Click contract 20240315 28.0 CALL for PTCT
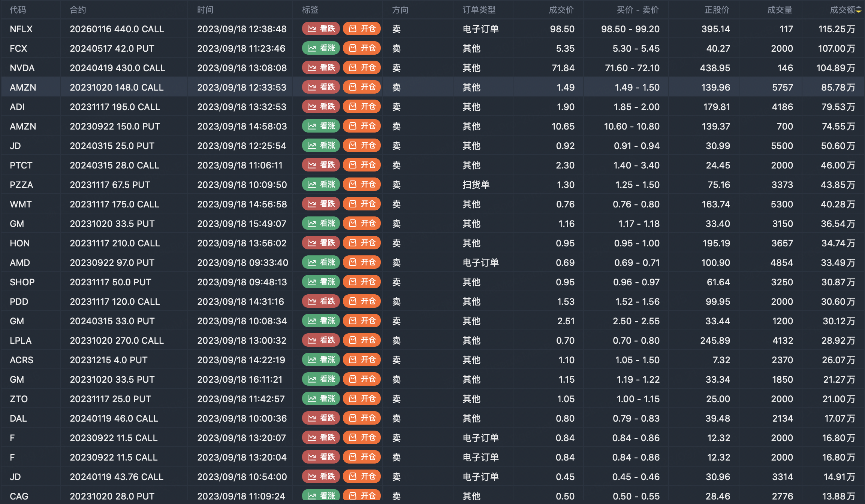 pyautogui.click(x=114, y=165)
